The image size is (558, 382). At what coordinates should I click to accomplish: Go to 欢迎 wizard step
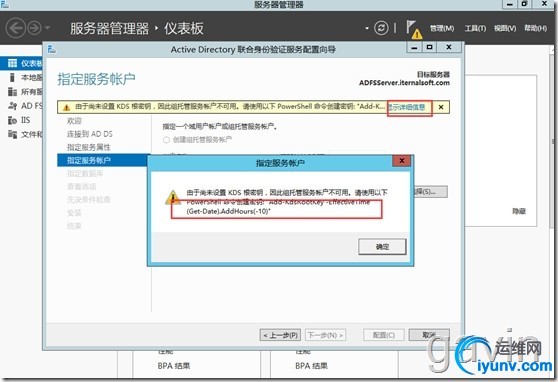tap(74, 121)
